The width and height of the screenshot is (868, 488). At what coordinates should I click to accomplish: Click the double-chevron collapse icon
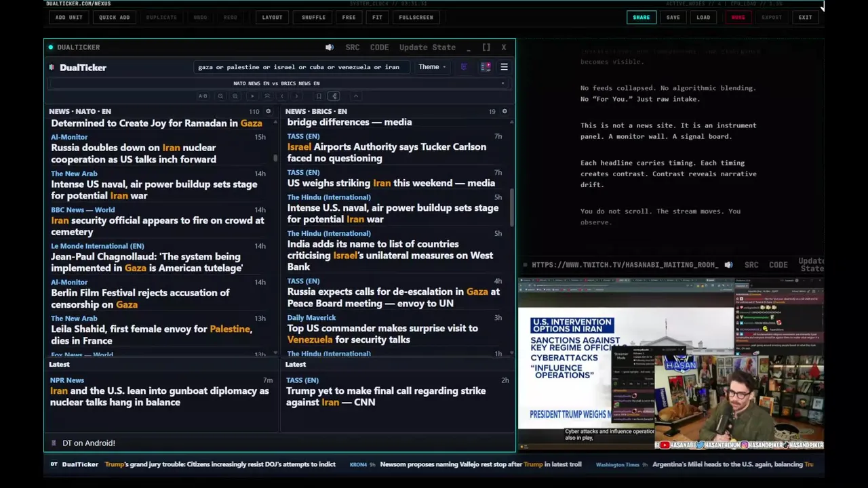coord(267,96)
